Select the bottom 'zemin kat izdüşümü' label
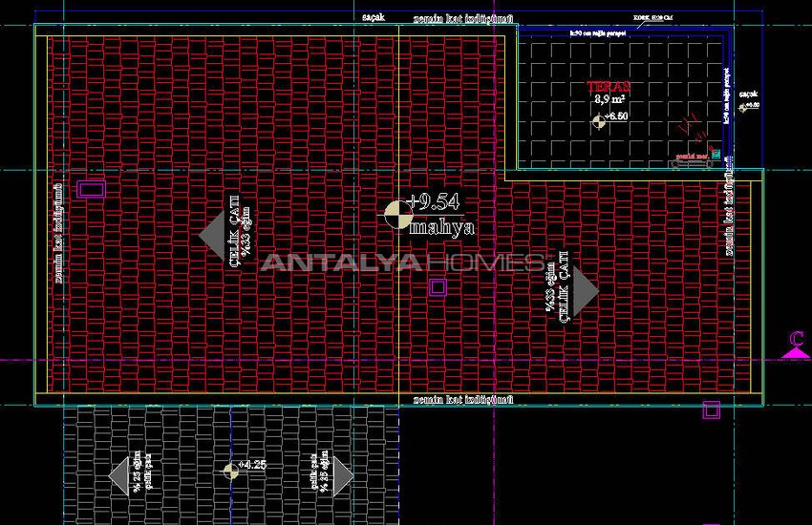This screenshot has height=525, width=812. [463, 399]
